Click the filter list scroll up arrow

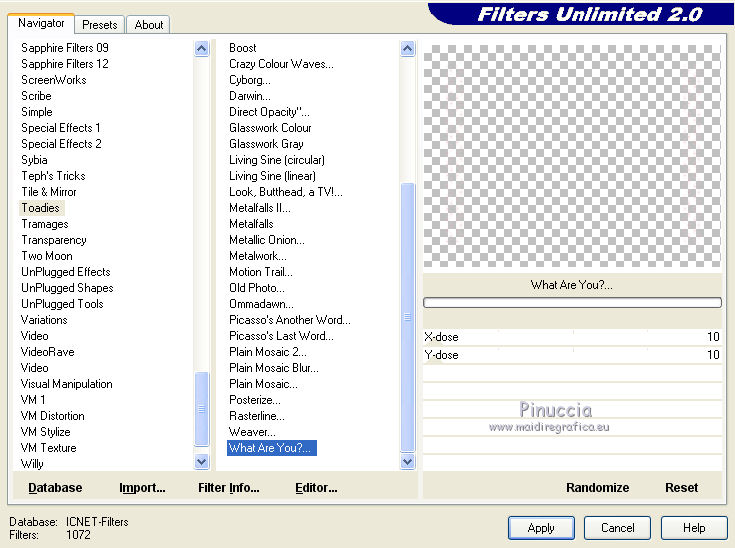click(x=408, y=48)
